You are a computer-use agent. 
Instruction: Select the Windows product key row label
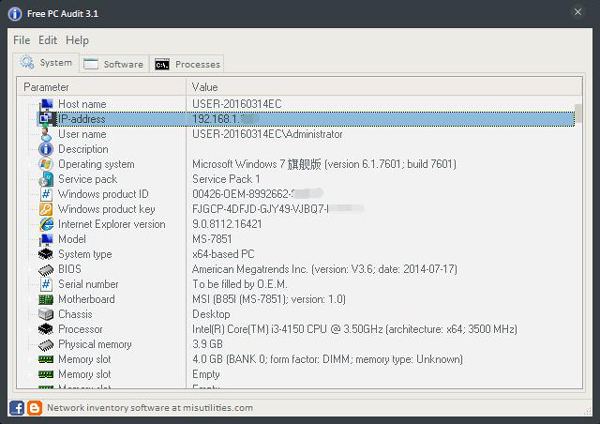coord(106,209)
